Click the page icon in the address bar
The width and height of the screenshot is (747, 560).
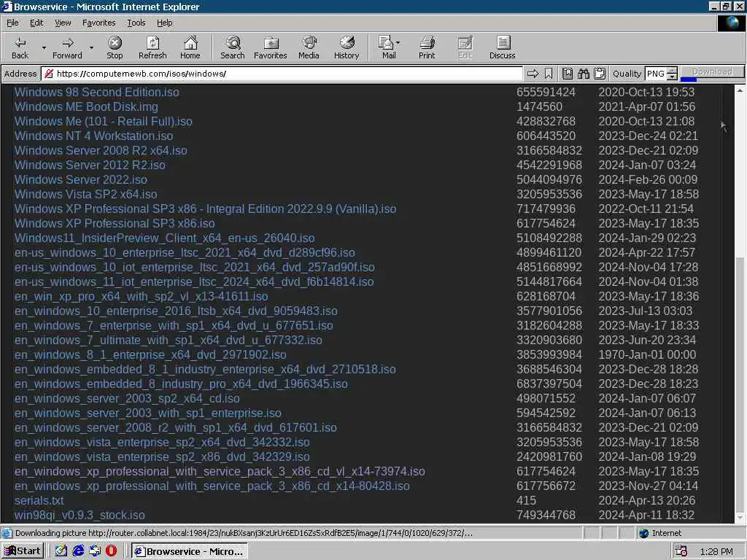pyautogui.click(x=49, y=74)
